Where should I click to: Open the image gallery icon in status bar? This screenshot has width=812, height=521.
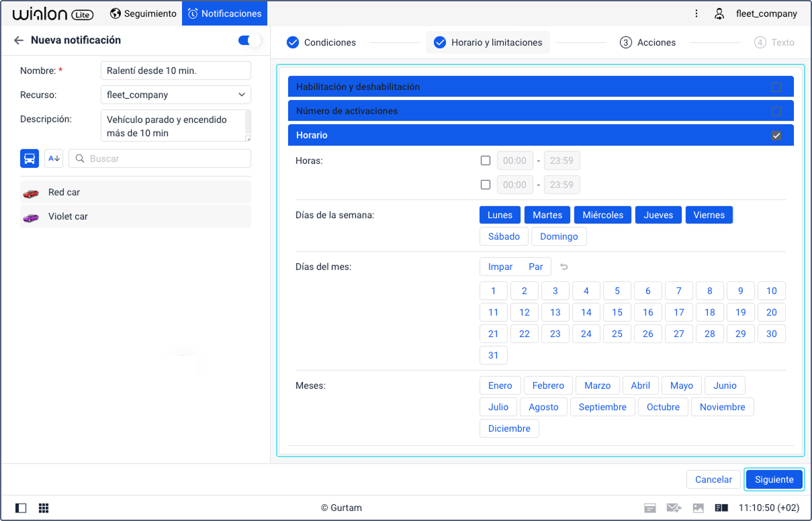coord(698,508)
